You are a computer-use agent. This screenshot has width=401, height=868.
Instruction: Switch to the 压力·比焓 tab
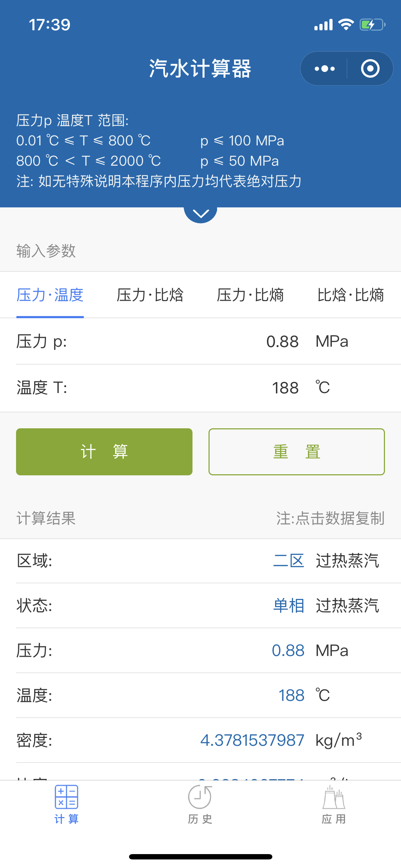point(150,295)
